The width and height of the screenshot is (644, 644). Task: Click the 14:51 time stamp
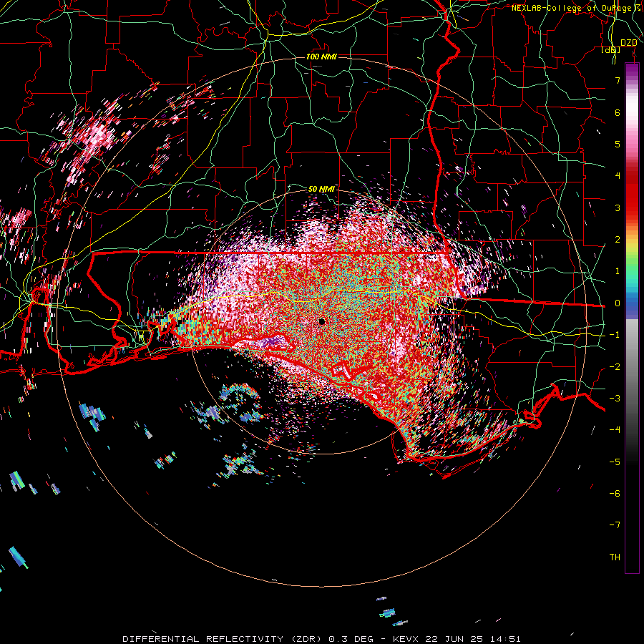tap(507, 639)
